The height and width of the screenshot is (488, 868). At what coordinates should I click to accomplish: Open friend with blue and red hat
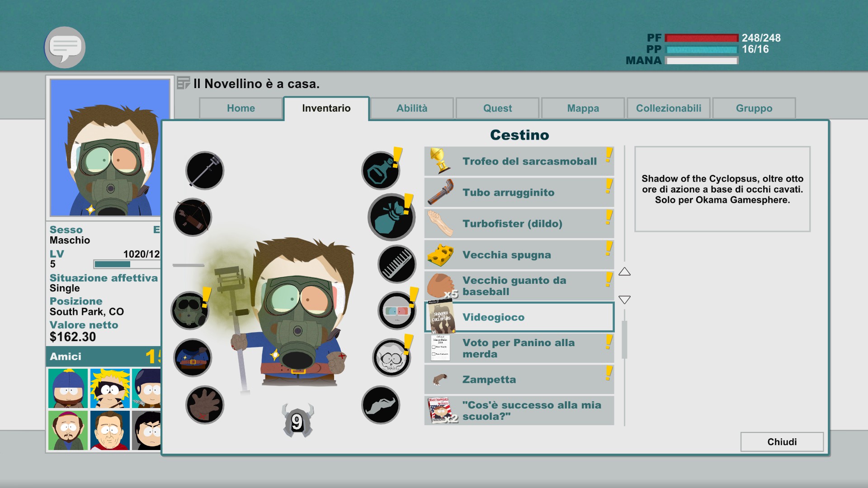[x=68, y=388]
